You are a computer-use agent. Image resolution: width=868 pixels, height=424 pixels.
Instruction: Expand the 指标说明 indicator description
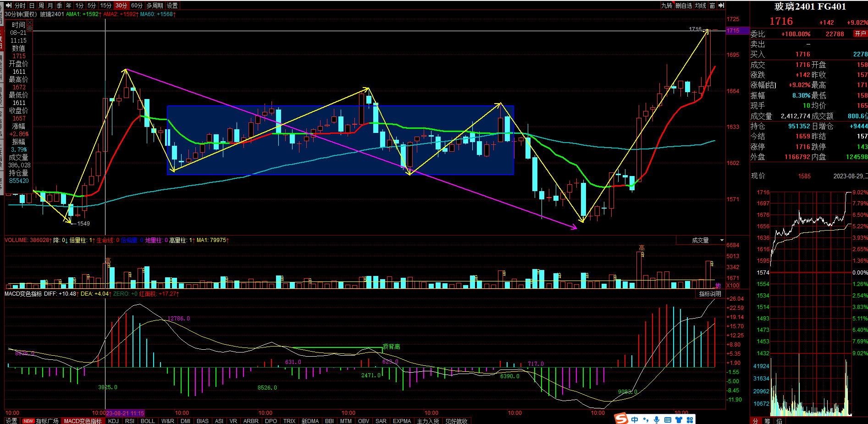(710, 294)
